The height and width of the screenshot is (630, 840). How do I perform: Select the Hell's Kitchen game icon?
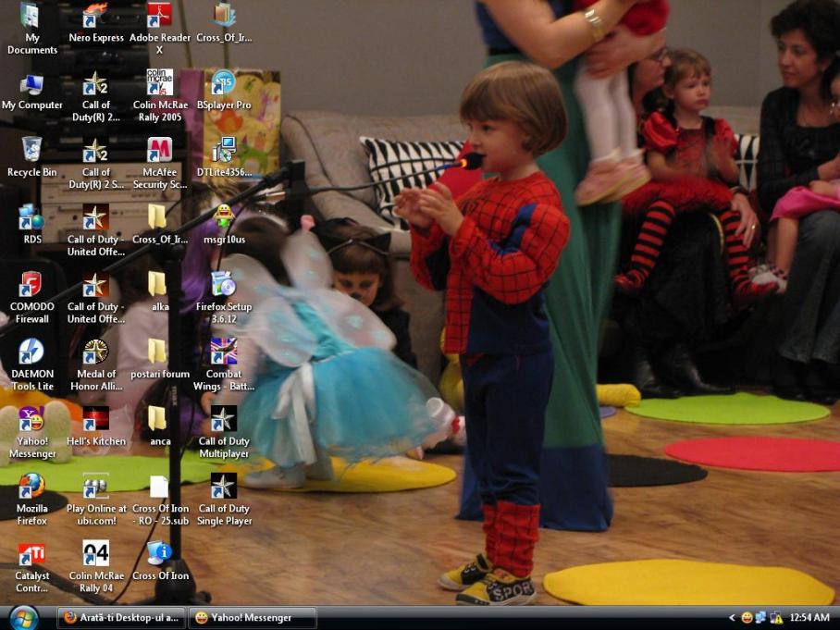click(95, 419)
